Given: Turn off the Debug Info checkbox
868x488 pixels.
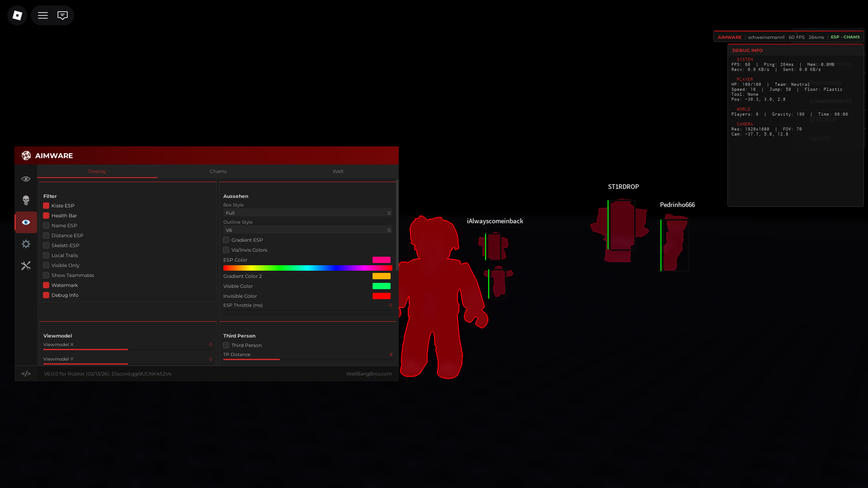Looking at the screenshot, I should coord(46,295).
